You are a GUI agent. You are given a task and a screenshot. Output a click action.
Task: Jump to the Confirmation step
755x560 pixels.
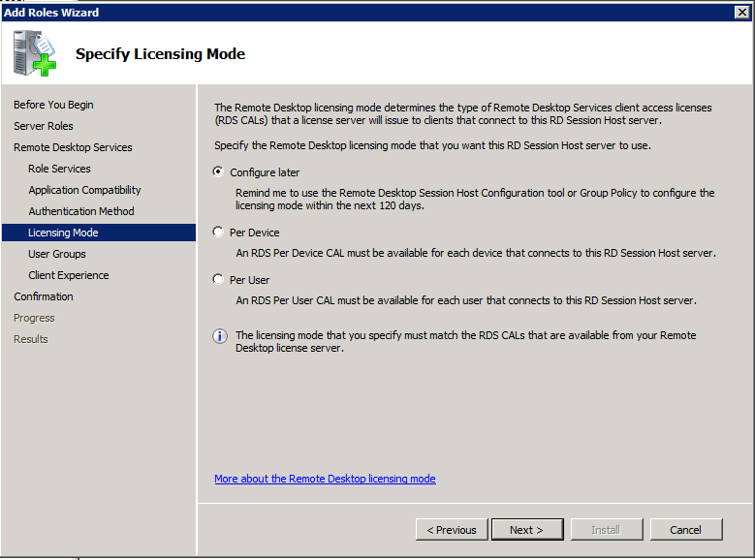click(44, 296)
